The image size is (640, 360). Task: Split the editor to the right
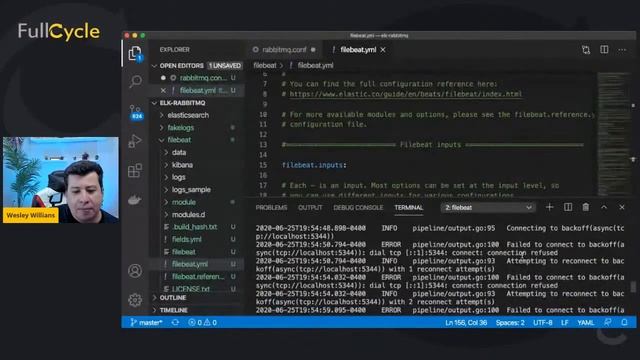pyautogui.click(x=604, y=50)
